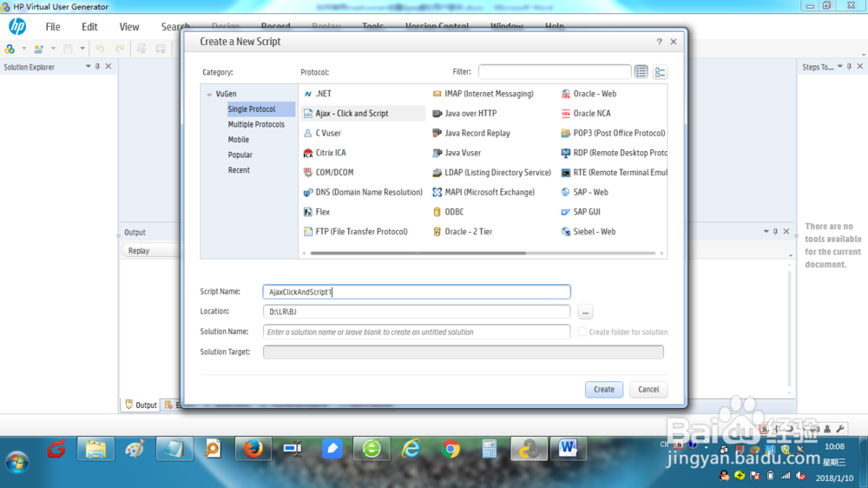Image resolution: width=868 pixels, height=488 pixels.
Task: Open Firefox from the taskbar
Action: (253, 449)
